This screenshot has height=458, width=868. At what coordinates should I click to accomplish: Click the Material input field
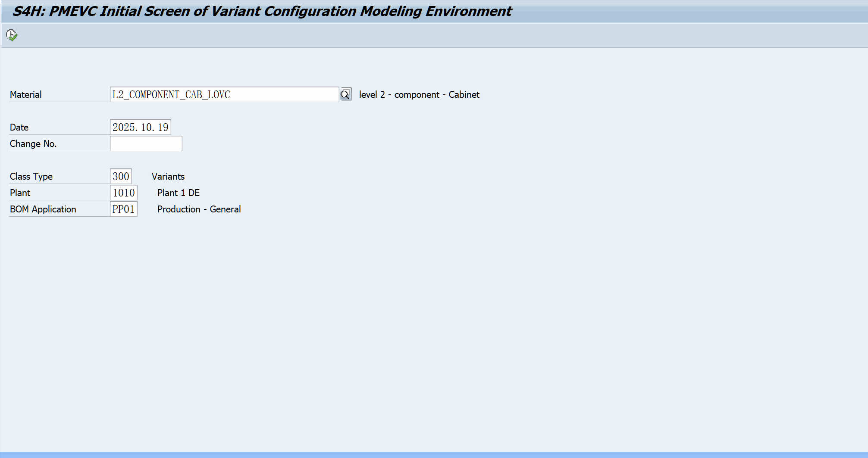point(224,94)
